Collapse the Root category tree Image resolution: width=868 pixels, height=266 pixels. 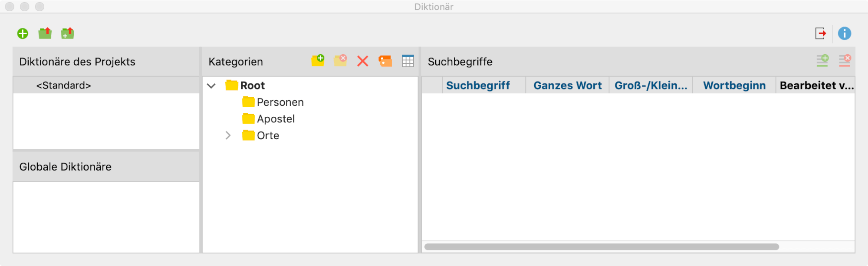point(211,86)
